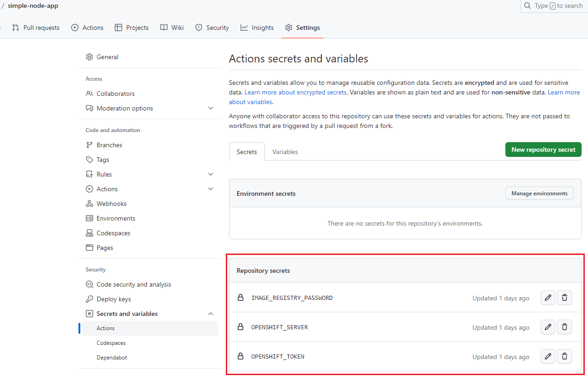Image resolution: width=588 pixels, height=376 pixels.
Task: Click the Collaborators people icon
Action: click(x=90, y=94)
